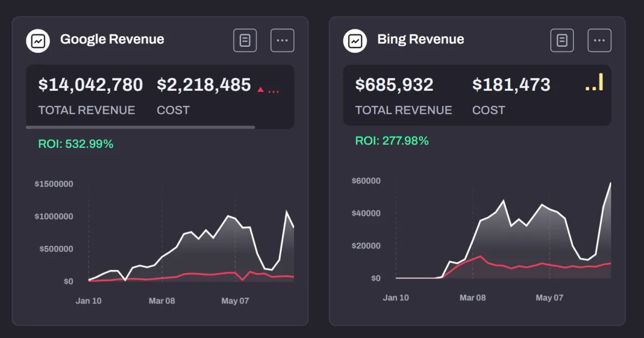Click the $2,218,485 cost value
This screenshot has height=338, width=644.
tap(204, 85)
